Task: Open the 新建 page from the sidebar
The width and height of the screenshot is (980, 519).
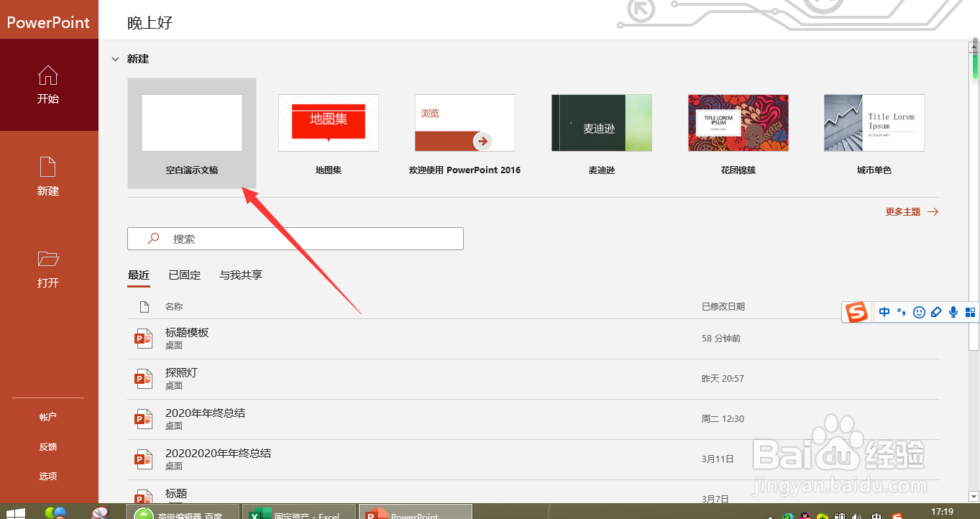Action: pyautogui.click(x=48, y=177)
